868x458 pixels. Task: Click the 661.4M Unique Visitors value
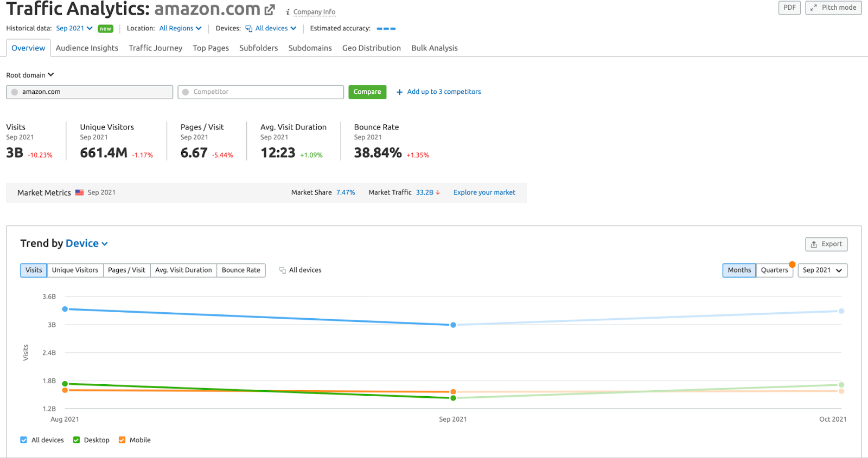(x=104, y=153)
